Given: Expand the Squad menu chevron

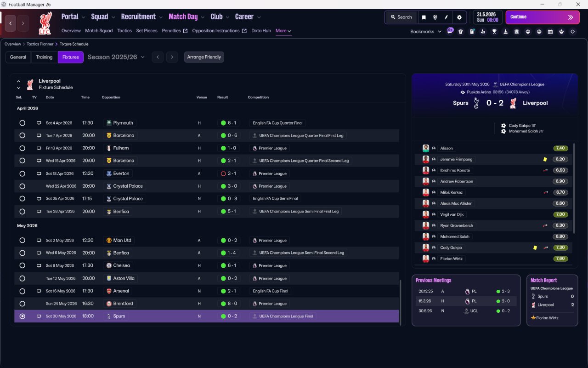Looking at the screenshot, I should click(113, 17).
